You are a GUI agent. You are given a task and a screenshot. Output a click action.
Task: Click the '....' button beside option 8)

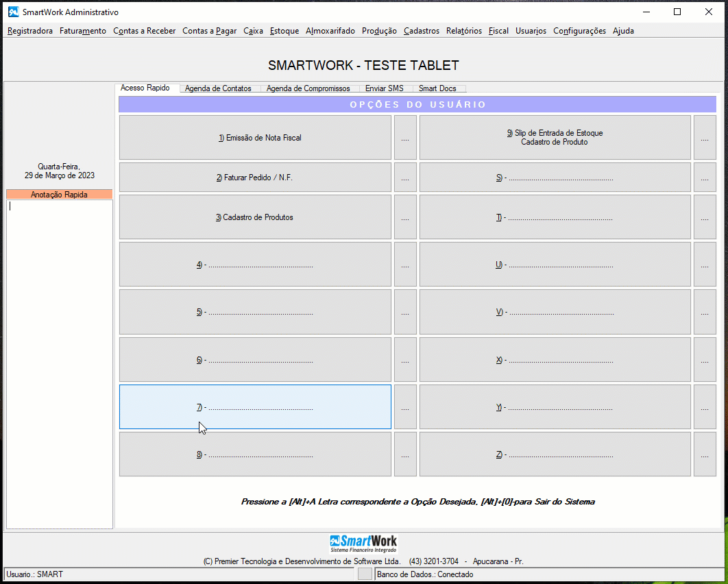coord(405,454)
